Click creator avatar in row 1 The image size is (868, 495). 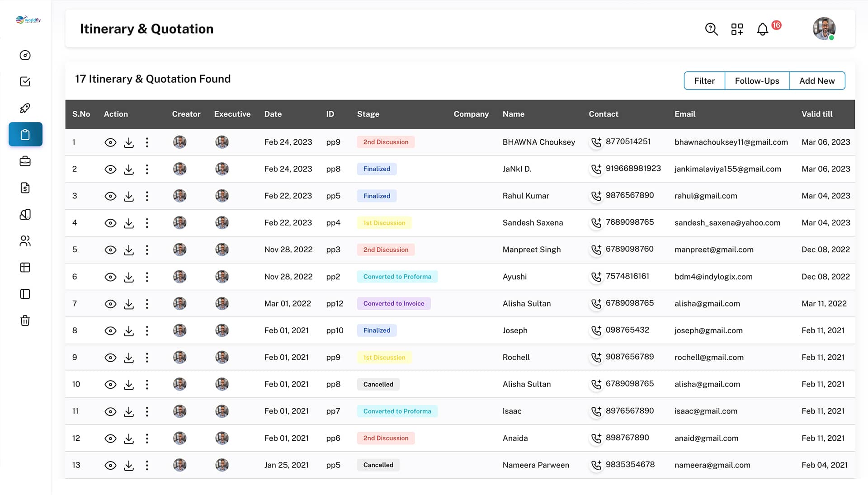pos(179,142)
